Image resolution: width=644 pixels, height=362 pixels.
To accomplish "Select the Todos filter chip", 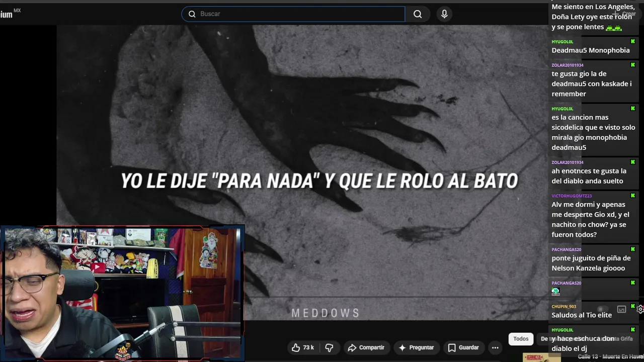I will coord(521,339).
